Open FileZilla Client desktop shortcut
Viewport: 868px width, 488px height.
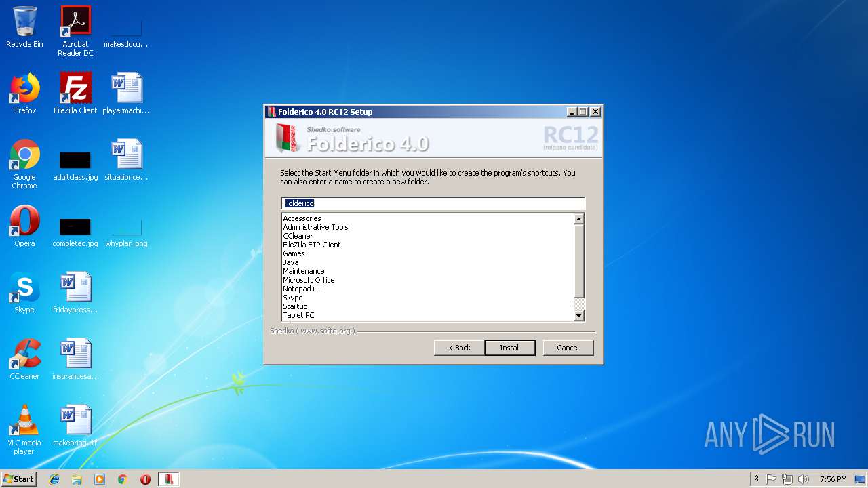pyautogui.click(x=75, y=94)
